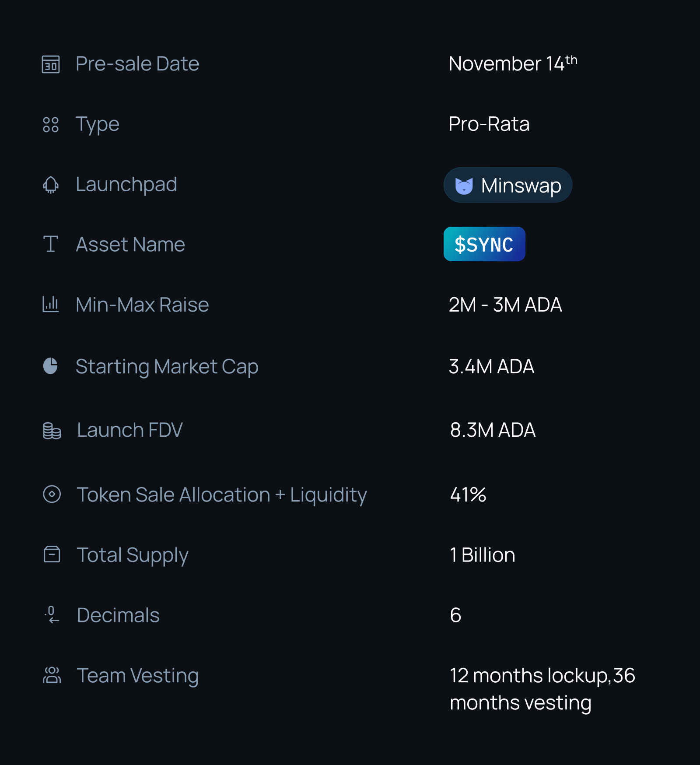Click the Decimals icon
The width and height of the screenshot is (700, 765).
tap(52, 614)
